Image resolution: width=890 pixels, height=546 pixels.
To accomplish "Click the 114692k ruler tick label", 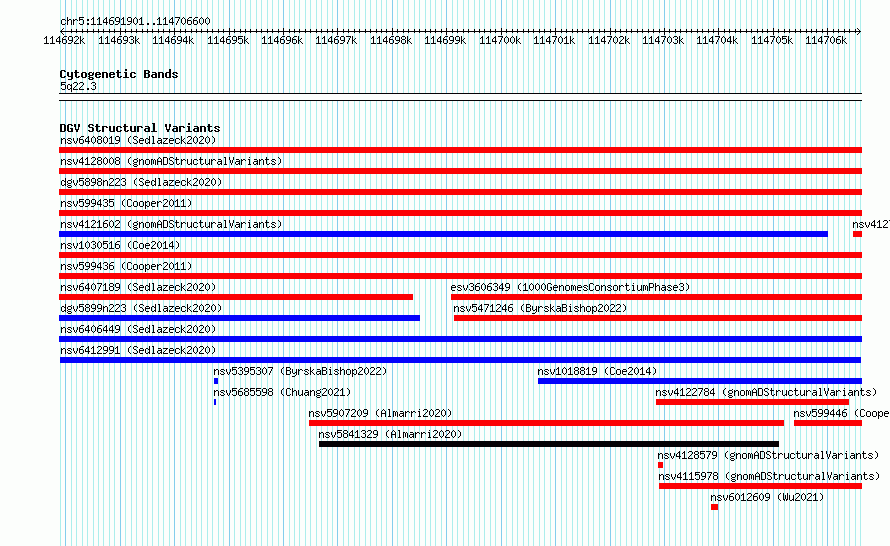I will pos(64,40).
